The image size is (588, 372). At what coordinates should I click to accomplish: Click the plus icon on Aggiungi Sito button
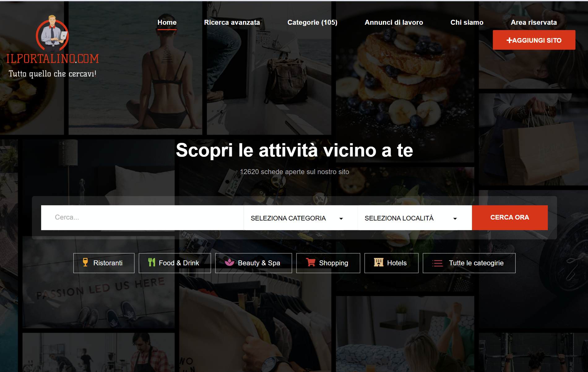coord(509,40)
